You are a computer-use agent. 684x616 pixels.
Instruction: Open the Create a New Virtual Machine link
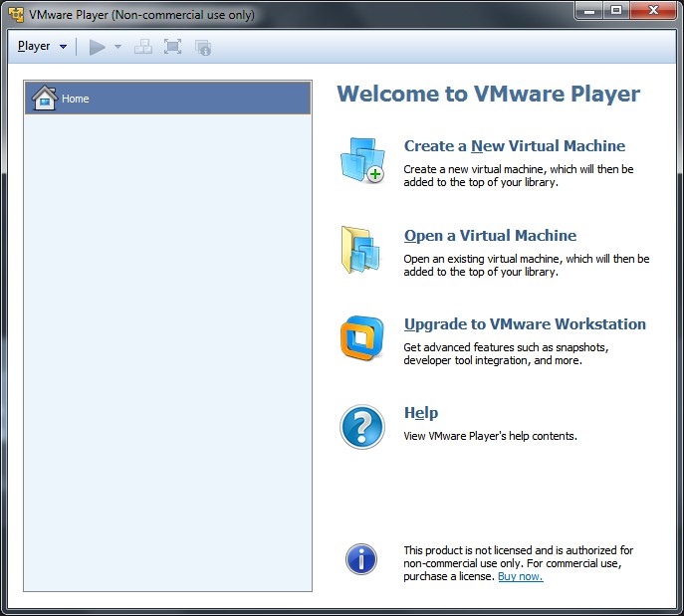(x=515, y=145)
